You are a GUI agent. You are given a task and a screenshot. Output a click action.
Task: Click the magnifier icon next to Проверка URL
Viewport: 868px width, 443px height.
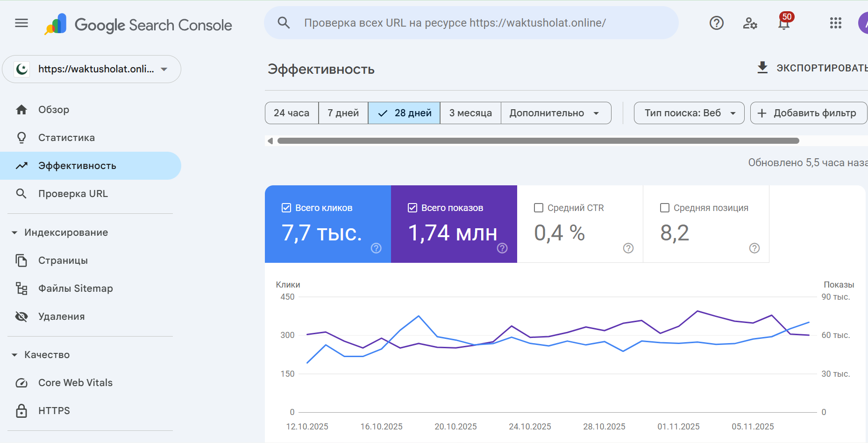pyautogui.click(x=21, y=193)
